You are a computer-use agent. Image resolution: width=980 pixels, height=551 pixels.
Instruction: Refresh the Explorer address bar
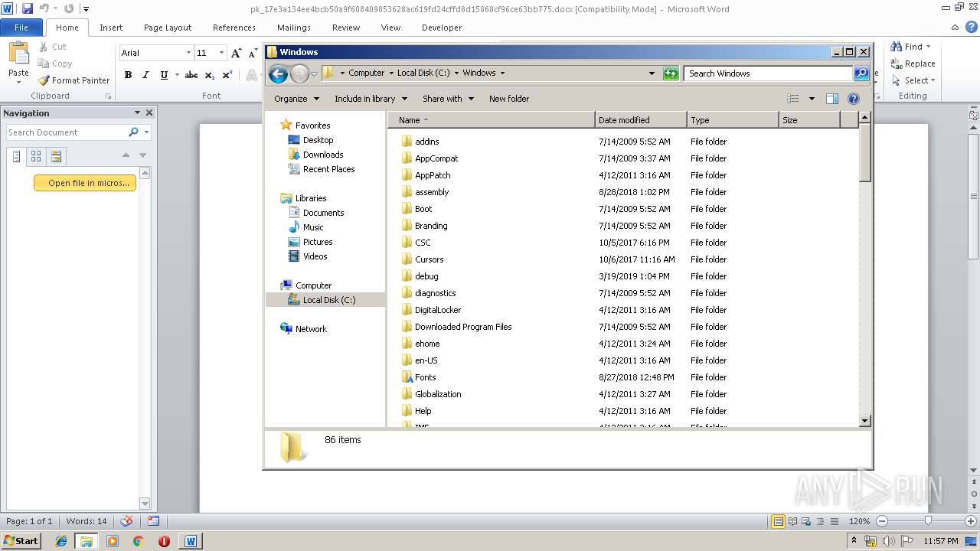(671, 73)
